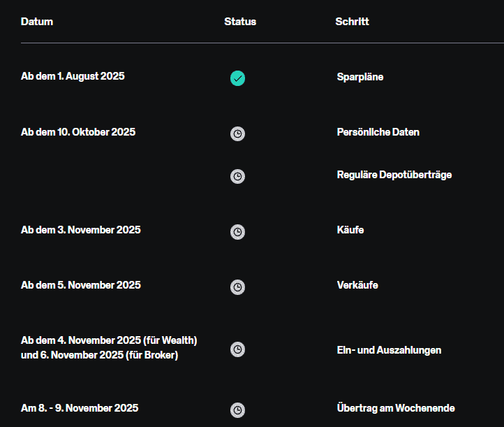Viewport: 504px width, 427px height.
Task: Click the Status column header
Action: 240,22
